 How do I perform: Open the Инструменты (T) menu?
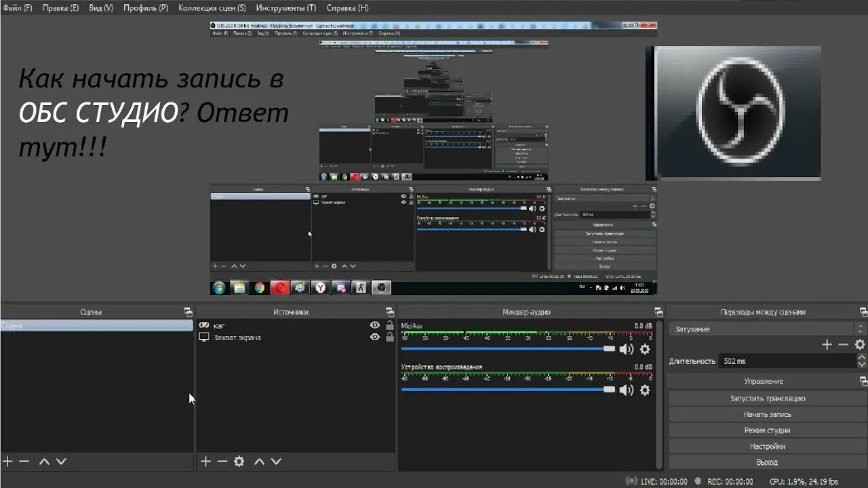pos(286,8)
